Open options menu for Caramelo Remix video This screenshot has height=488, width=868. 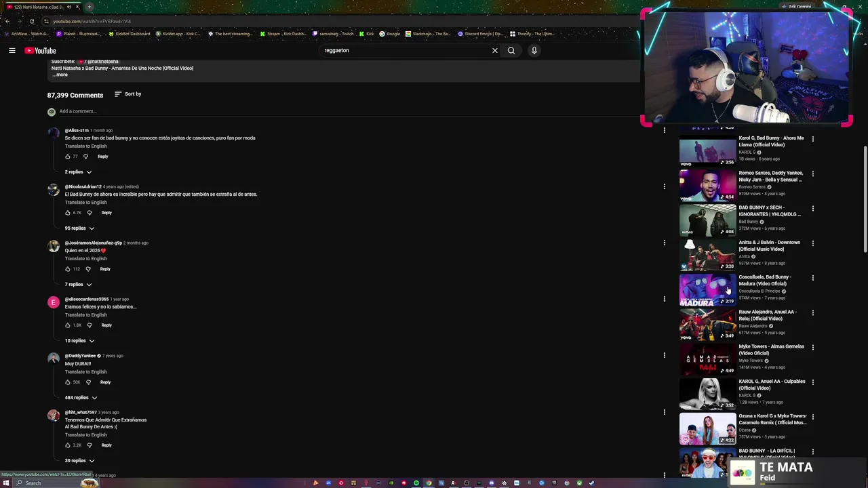click(813, 417)
